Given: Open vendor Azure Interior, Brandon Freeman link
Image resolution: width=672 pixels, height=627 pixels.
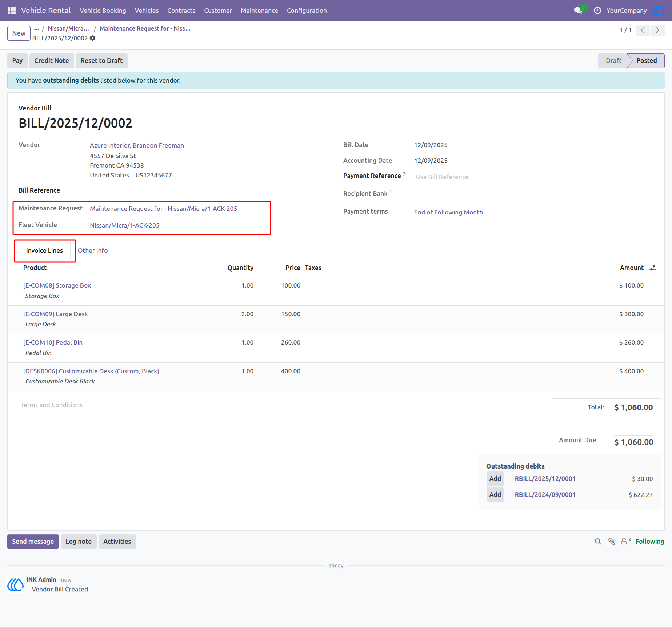Looking at the screenshot, I should point(137,145).
